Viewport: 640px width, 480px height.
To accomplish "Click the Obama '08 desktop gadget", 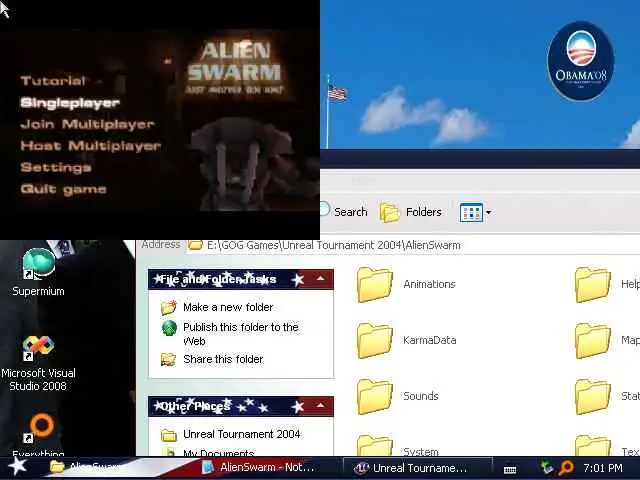I will coord(581,61).
